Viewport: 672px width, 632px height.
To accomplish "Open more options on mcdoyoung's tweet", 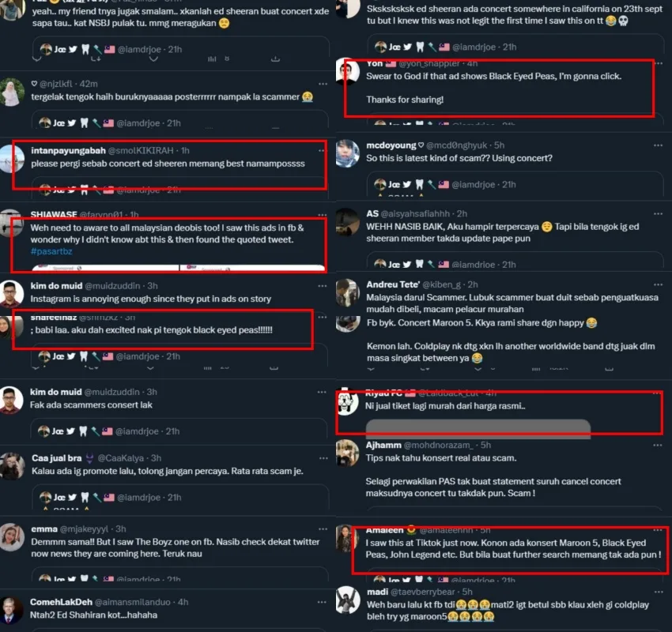I will [x=658, y=145].
